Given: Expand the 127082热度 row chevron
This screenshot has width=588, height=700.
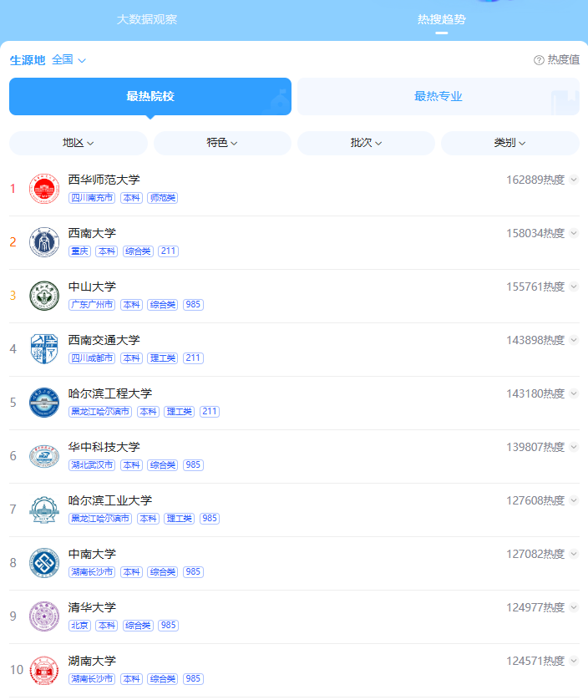Looking at the screenshot, I should (x=574, y=554).
